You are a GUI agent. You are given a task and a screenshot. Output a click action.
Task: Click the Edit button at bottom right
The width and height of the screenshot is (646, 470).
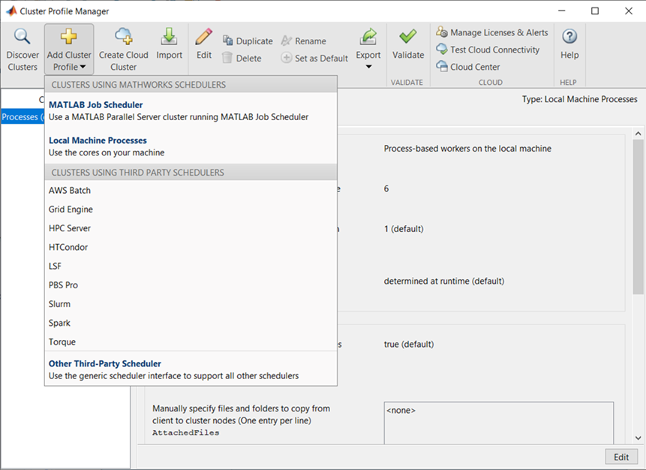click(620, 457)
